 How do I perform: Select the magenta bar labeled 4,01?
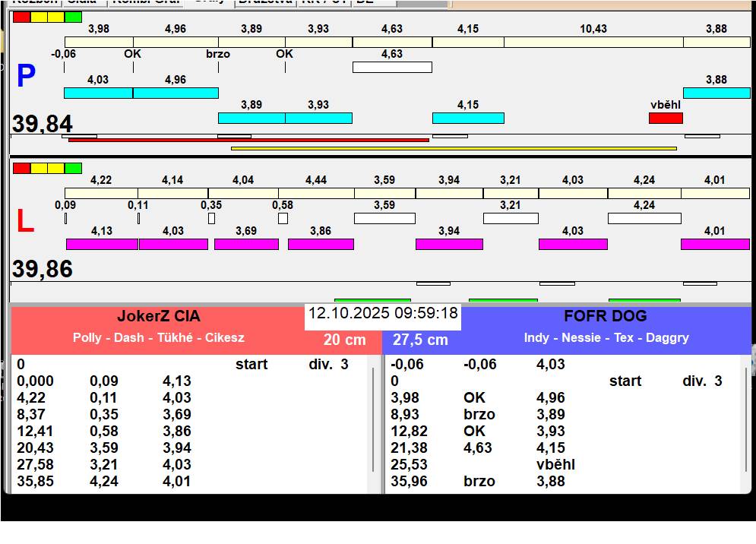[x=715, y=244]
